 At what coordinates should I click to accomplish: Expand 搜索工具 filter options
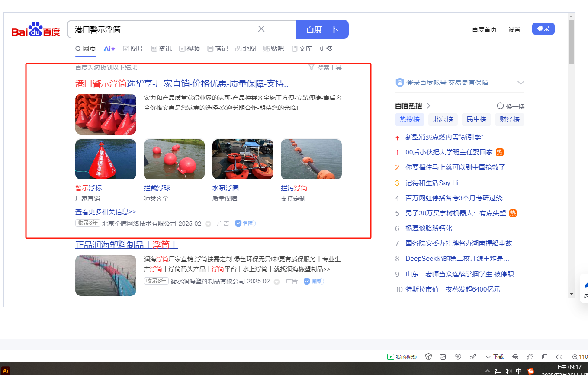(325, 67)
